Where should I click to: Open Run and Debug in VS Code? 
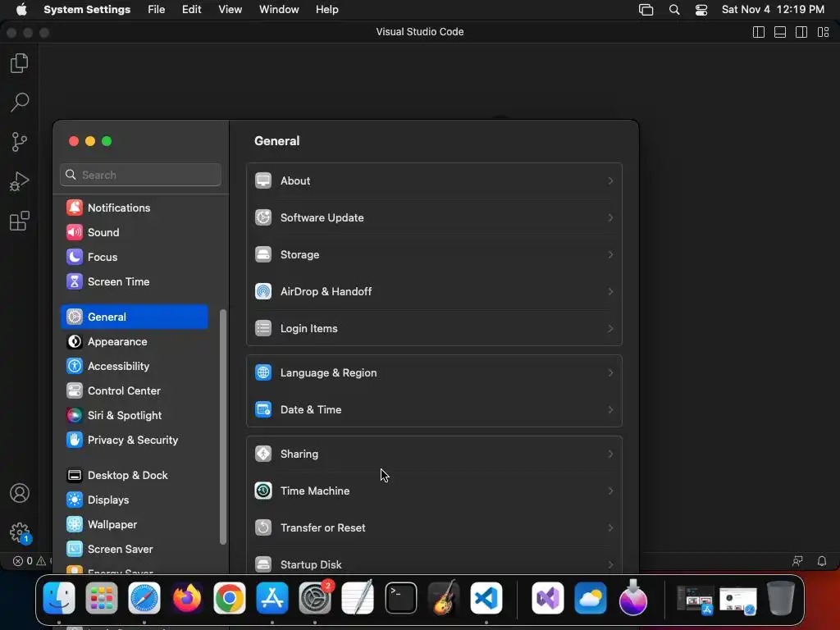pyautogui.click(x=20, y=181)
